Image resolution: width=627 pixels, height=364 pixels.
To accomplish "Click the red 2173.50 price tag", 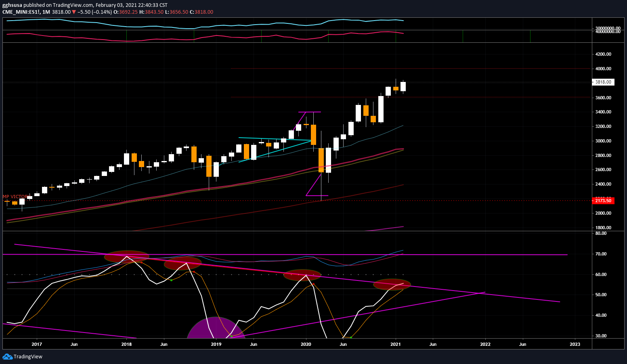I will (x=603, y=201).
